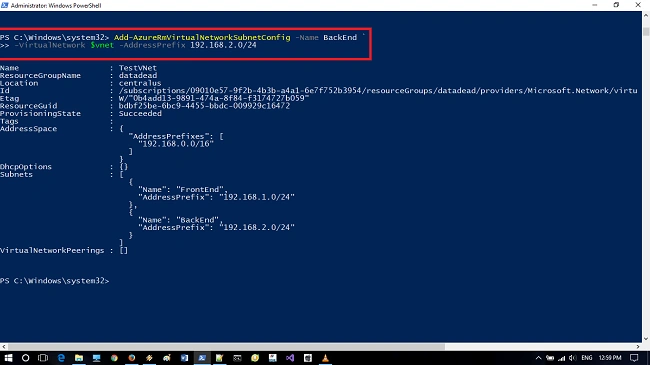This screenshot has width=650, height=365.
Task: Click the DhcpOptions label
Action: point(26,167)
